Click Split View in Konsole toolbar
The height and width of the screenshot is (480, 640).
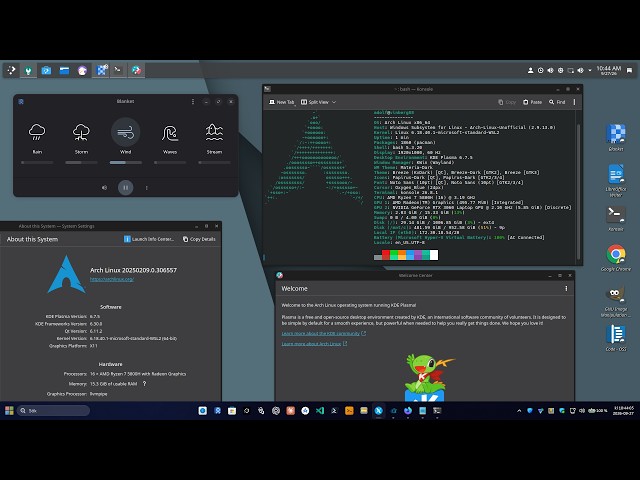tap(315, 102)
